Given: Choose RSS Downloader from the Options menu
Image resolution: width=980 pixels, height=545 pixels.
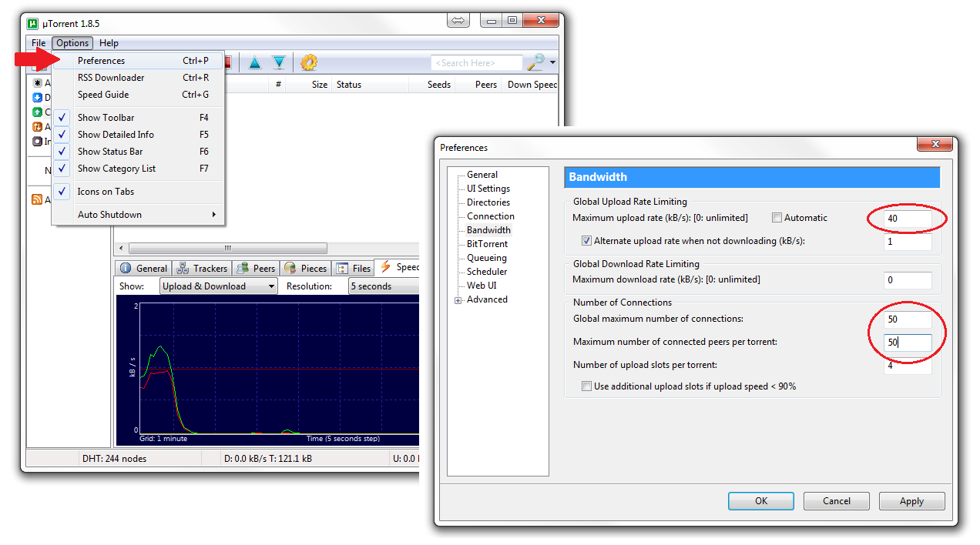Looking at the screenshot, I should pos(139,78).
